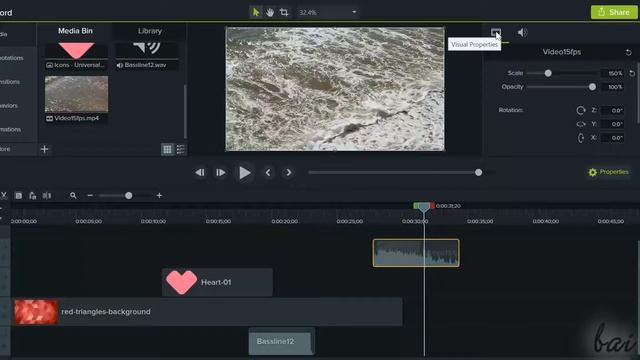This screenshot has width=640, height=360.
Task: Select the Crop tool
Action: [284, 12]
